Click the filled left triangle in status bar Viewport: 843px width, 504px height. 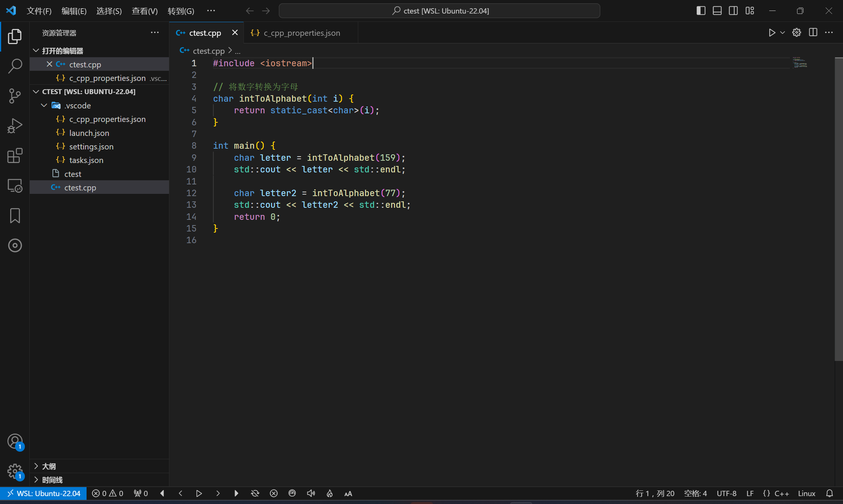[162, 493]
